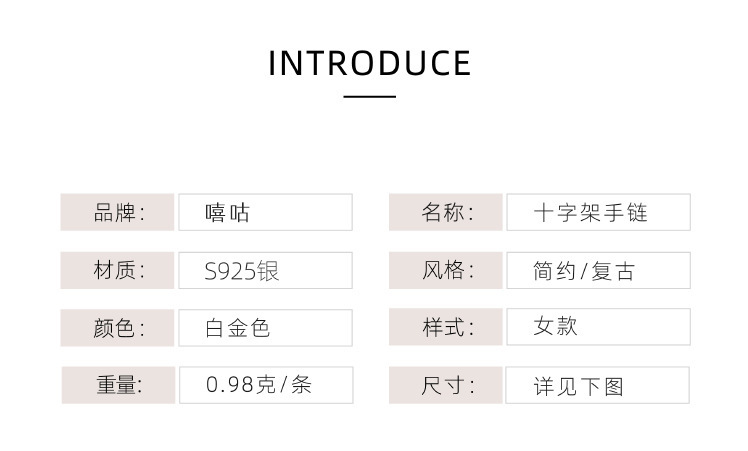Click the short line under INTRODUCE
This screenshot has height=451, width=748.
point(370,97)
